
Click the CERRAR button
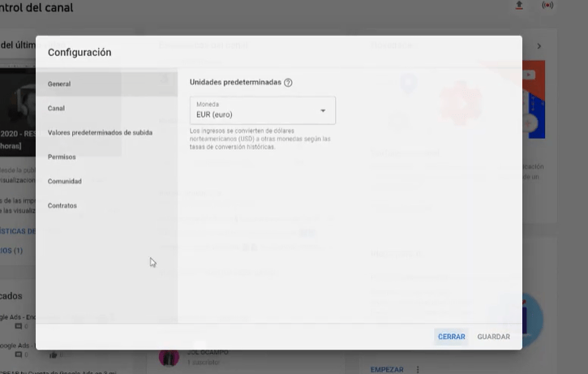pyautogui.click(x=452, y=337)
